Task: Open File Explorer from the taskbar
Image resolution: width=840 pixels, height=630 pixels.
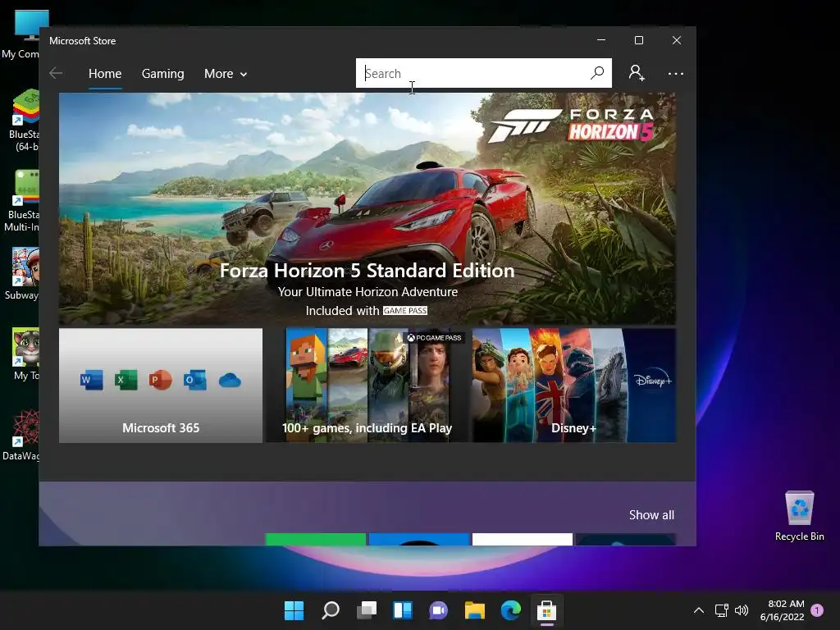Action: 475,610
